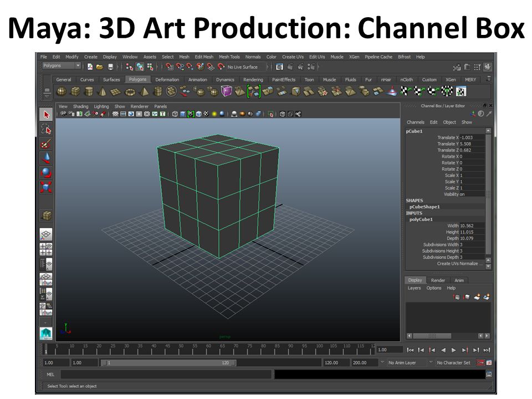Click the Open Scene folder icon

(x=100, y=67)
